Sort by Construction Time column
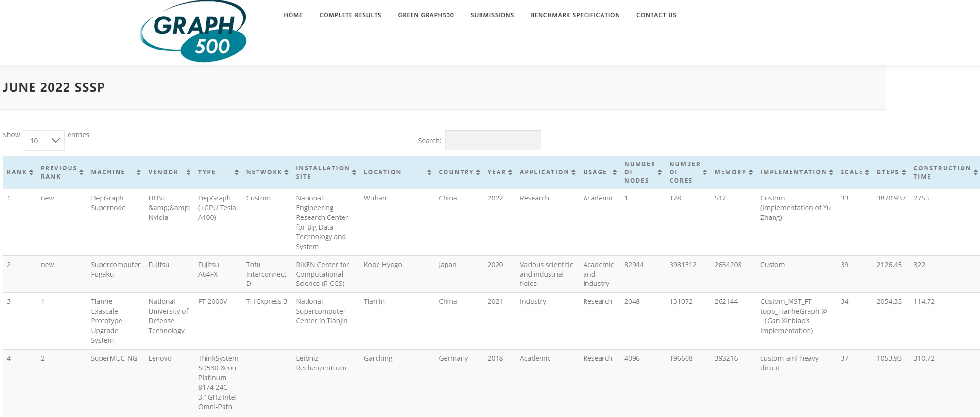 [x=942, y=172]
